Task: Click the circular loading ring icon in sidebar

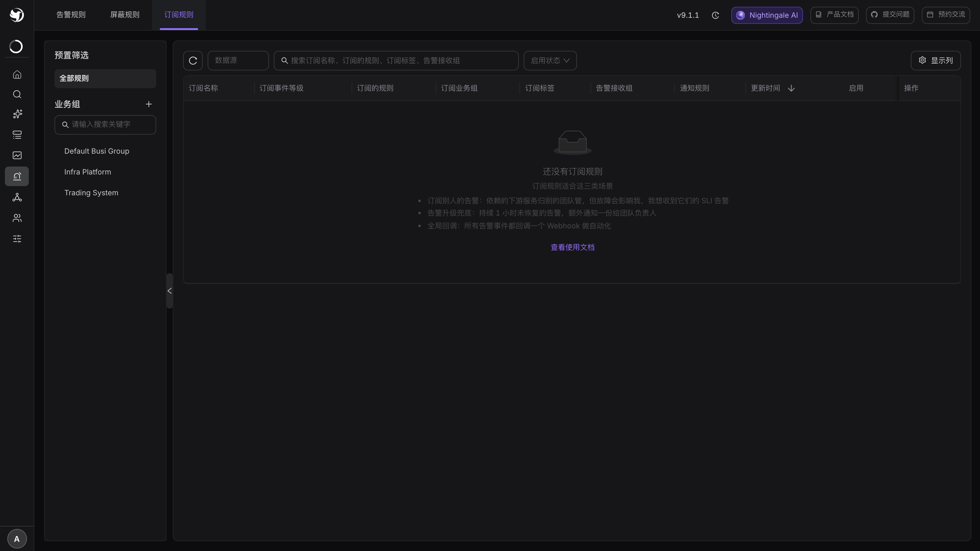Action: tap(16, 47)
